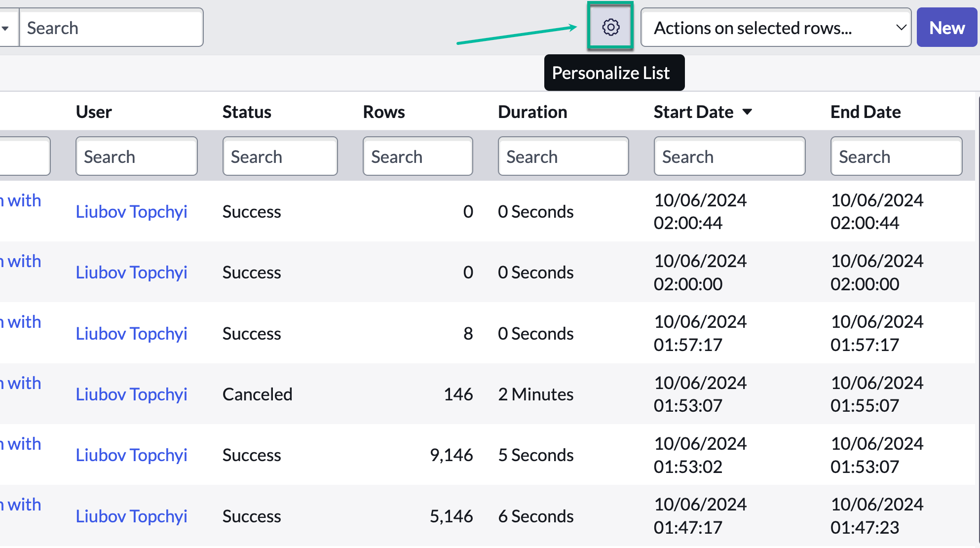Open the Personalize List gear icon

pyautogui.click(x=610, y=28)
